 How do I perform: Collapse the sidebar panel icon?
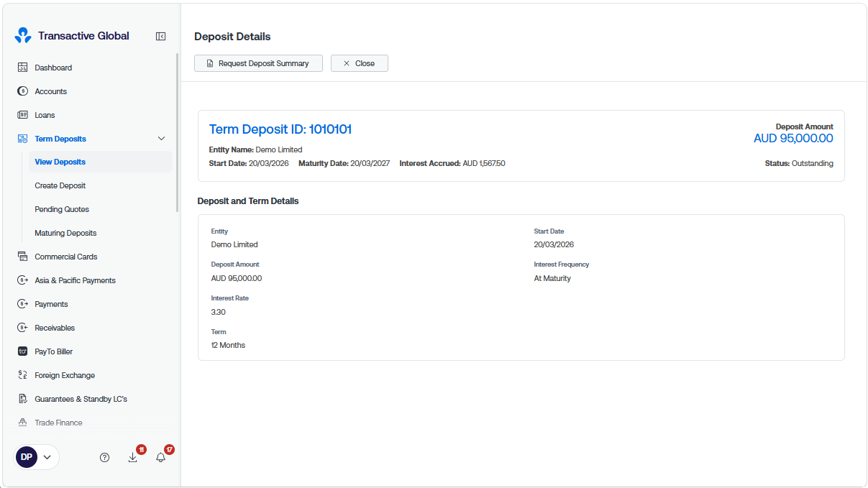[161, 36]
